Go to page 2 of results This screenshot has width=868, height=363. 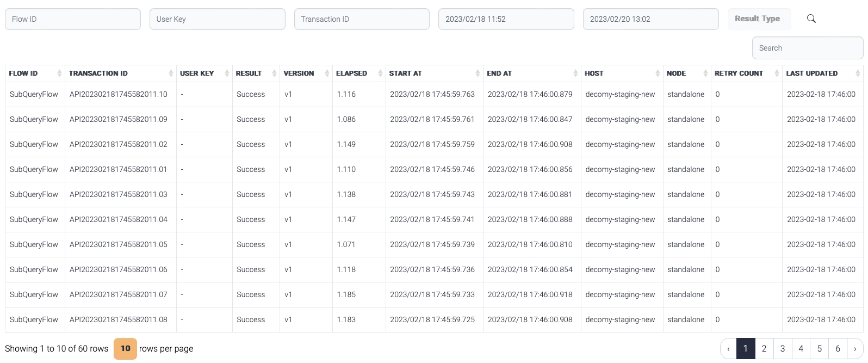click(x=764, y=349)
